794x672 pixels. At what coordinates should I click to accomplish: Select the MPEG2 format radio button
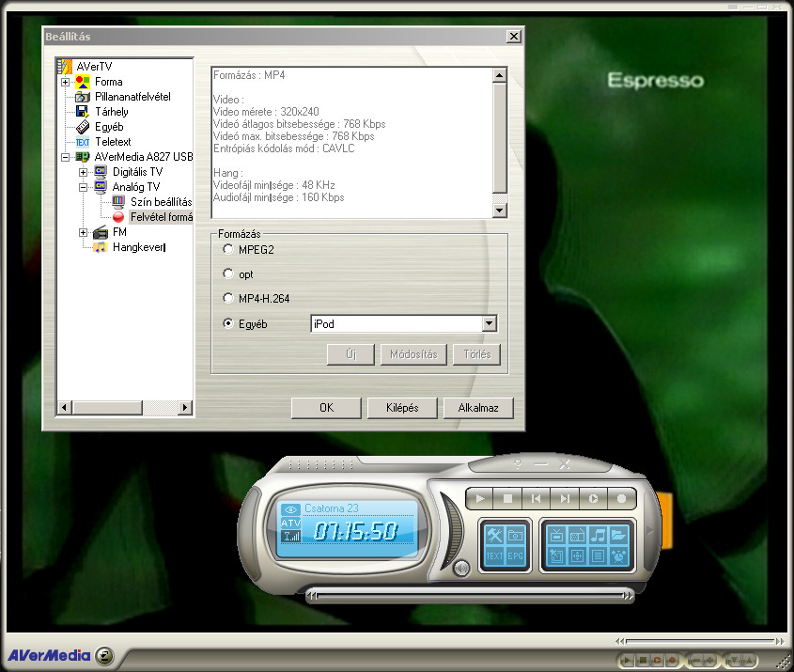tap(228, 249)
